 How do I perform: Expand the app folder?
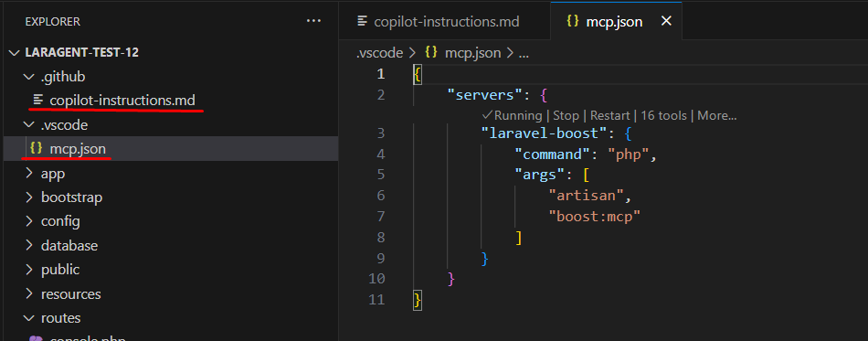tap(29, 174)
